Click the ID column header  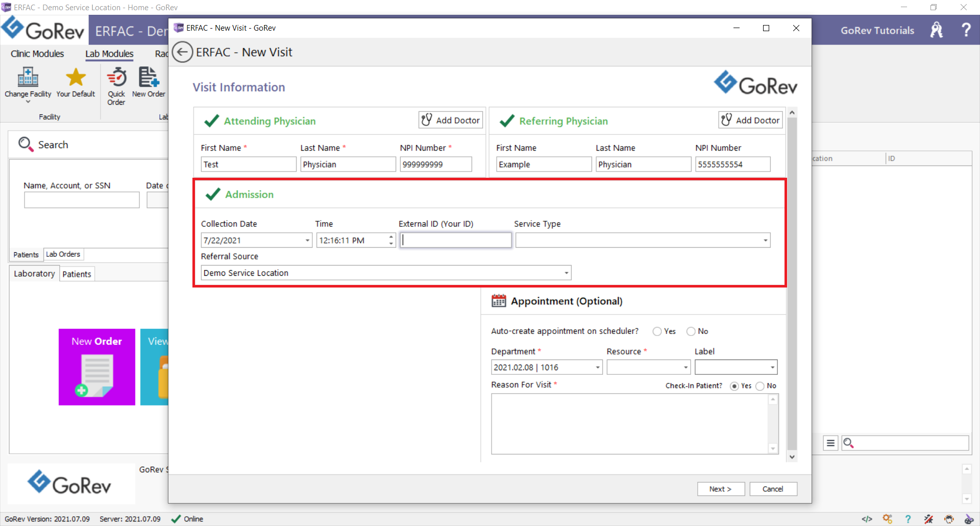pos(929,158)
